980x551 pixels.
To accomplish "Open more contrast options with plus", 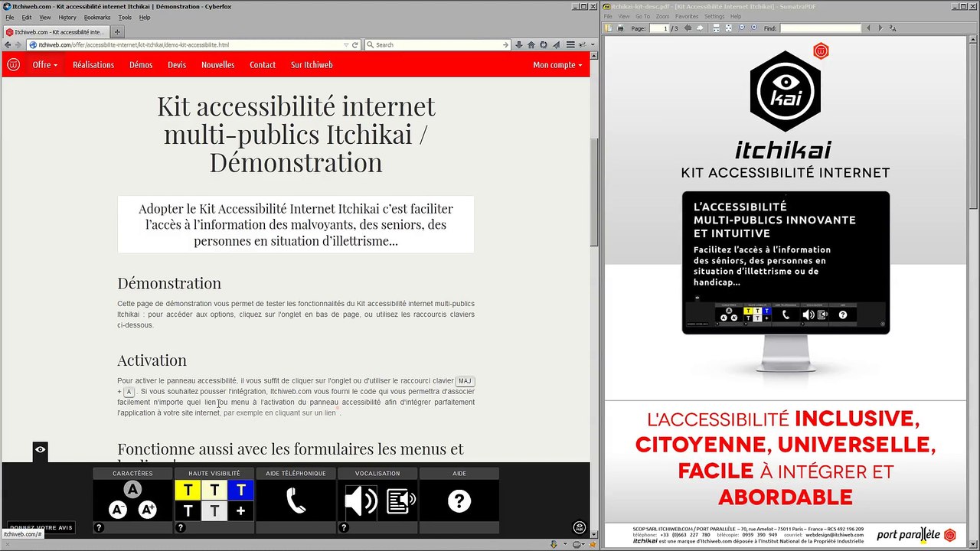I will (x=241, y=510).
